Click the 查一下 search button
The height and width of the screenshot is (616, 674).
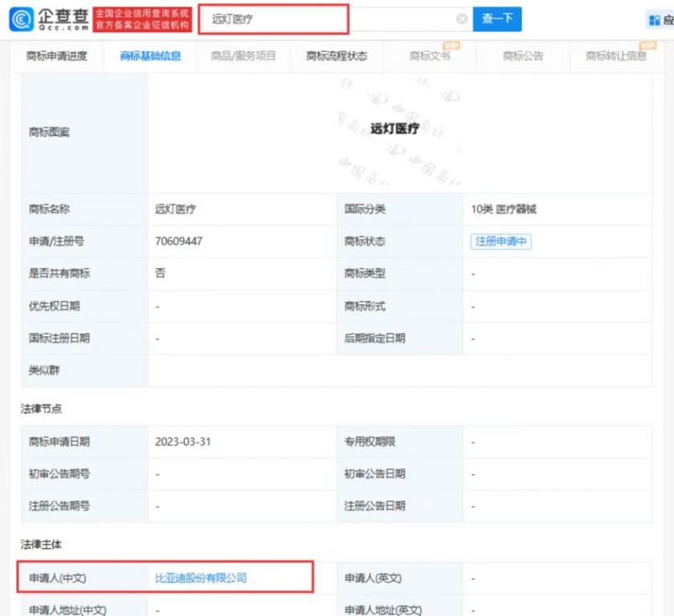[x=497, y=19]
